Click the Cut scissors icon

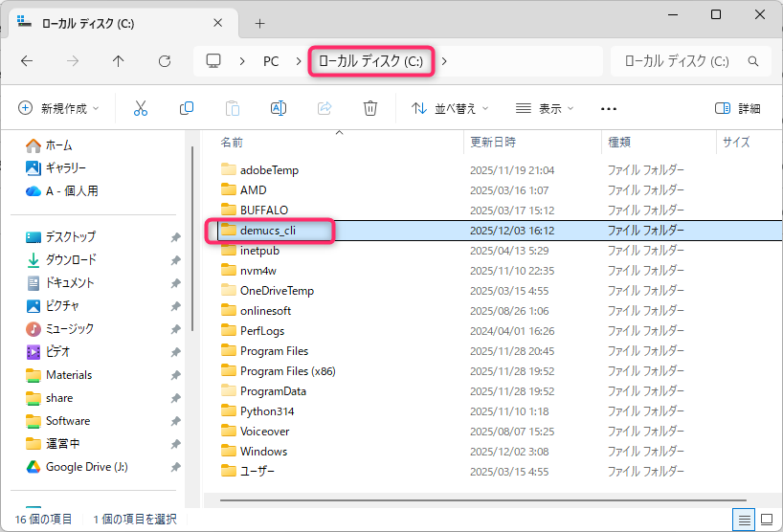141,108
